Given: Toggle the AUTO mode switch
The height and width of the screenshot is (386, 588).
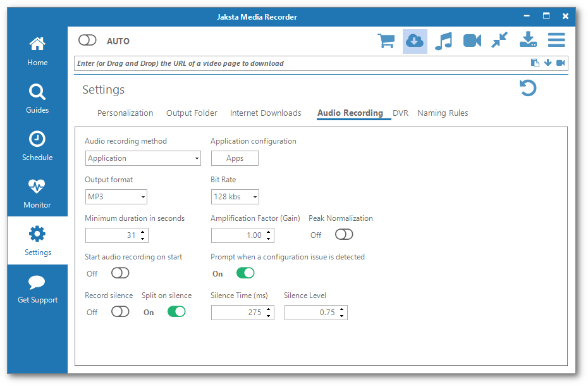Looking at the screenshot, I should pyautogui.click(x=87, y=40).
